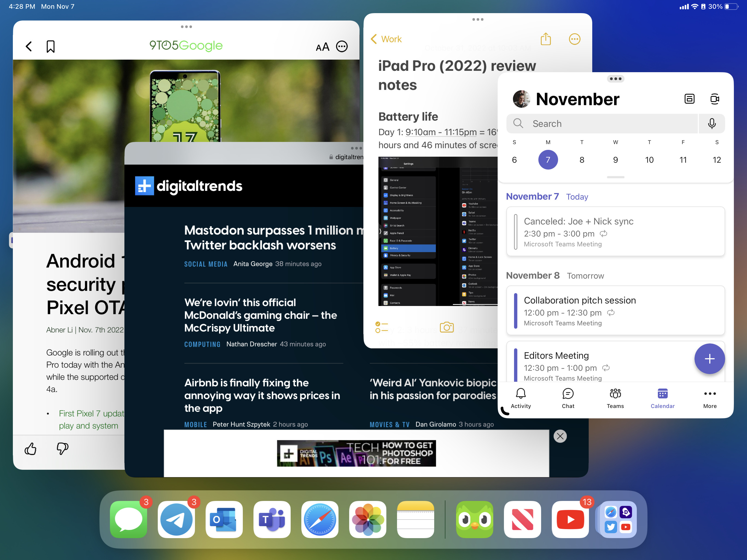Toggle downvote on 9to5Google article

point(62,448)
